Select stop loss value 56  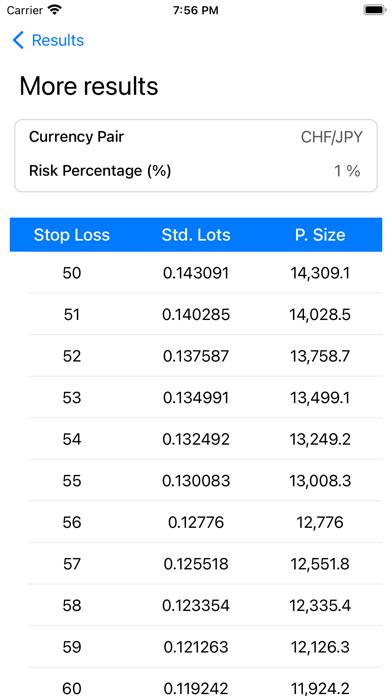tap(71, 522)
